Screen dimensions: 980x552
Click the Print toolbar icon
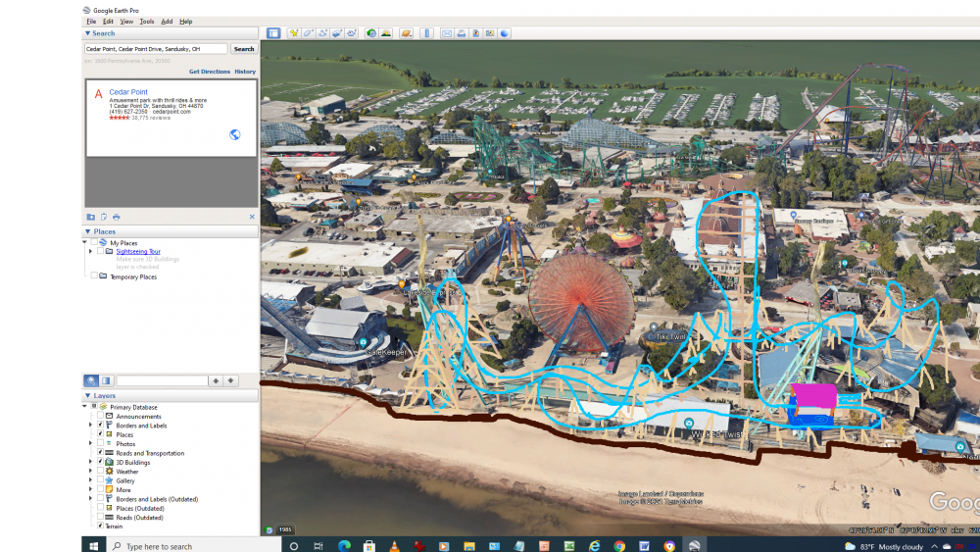[x=462, y=33]
